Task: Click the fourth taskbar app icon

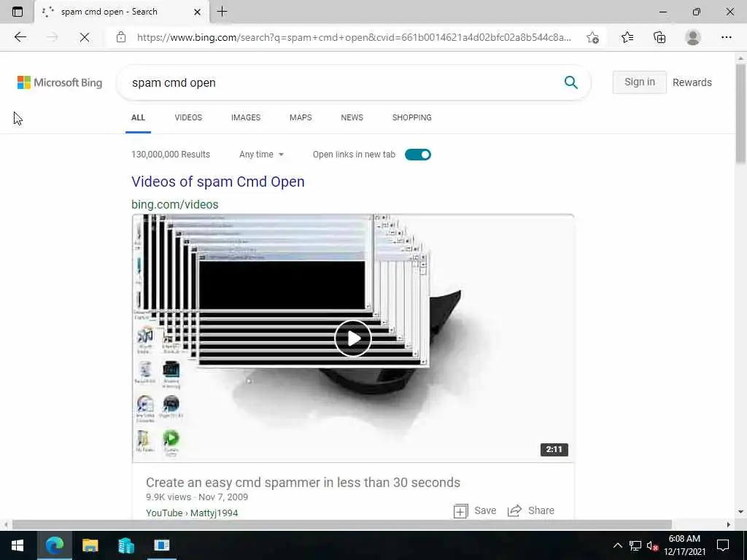Action: pyautogui.click(x=161, y=545)
